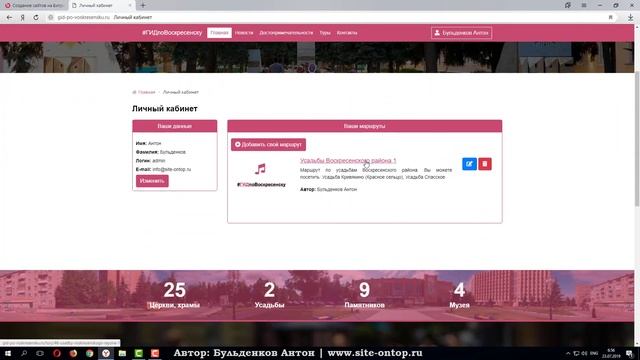The height and width of the screenshot is (360, 640).
Task: Open File Explorer from the taskbar
Action: 122,353
